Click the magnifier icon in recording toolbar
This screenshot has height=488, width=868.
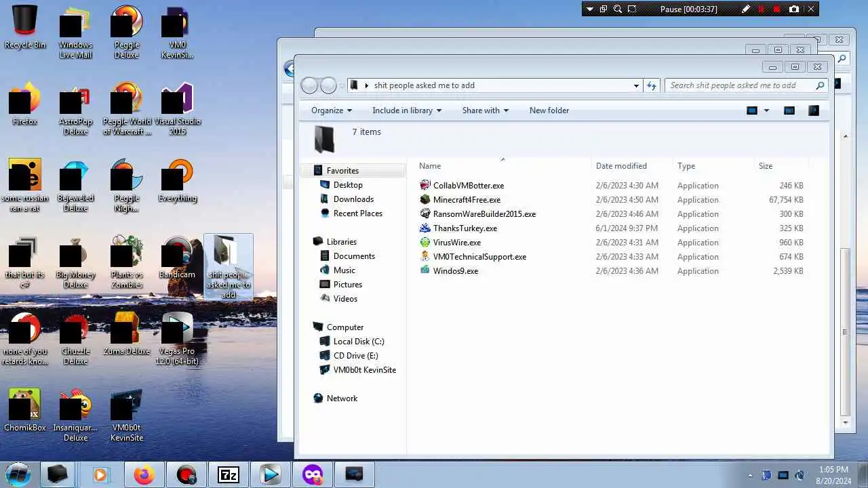coord(618,9)
